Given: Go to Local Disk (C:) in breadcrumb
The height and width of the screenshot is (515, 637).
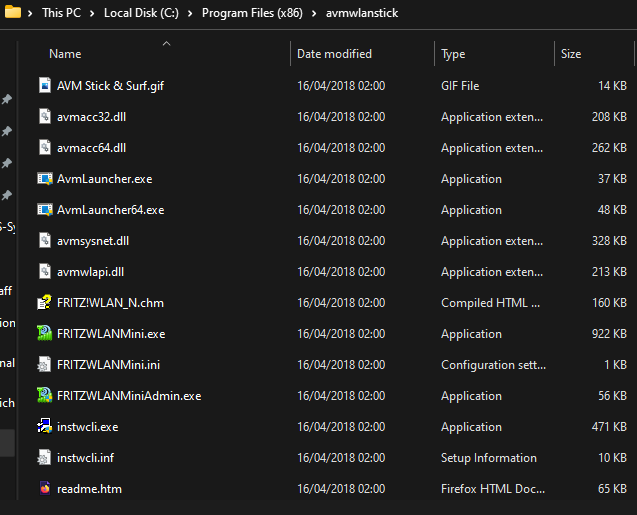Looking at the screenshot, I should coord(141,13).
